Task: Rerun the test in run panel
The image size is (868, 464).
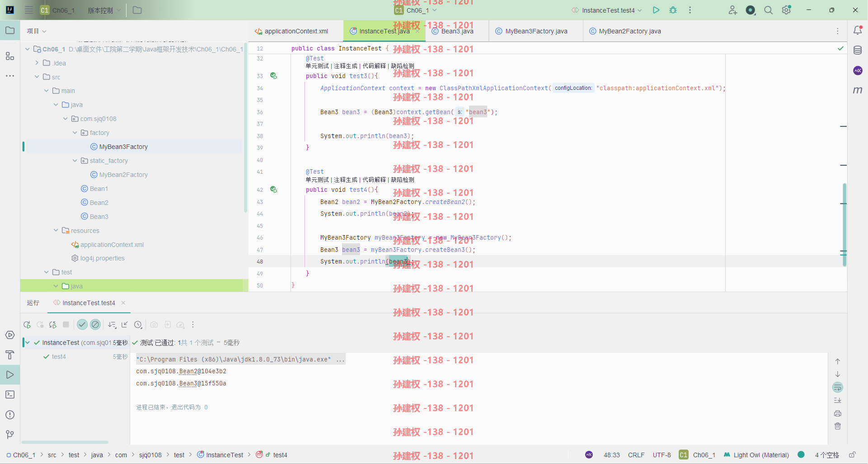Action: (x=27, y=325)
